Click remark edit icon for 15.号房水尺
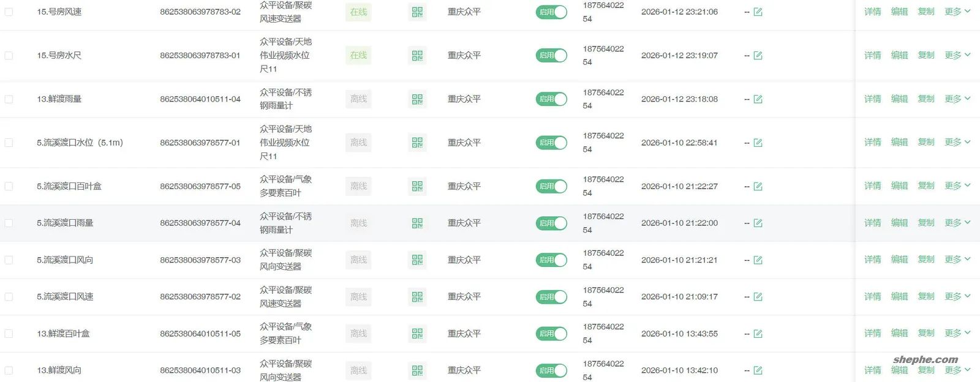Screen dimensions: 980x382 point(758,56)
